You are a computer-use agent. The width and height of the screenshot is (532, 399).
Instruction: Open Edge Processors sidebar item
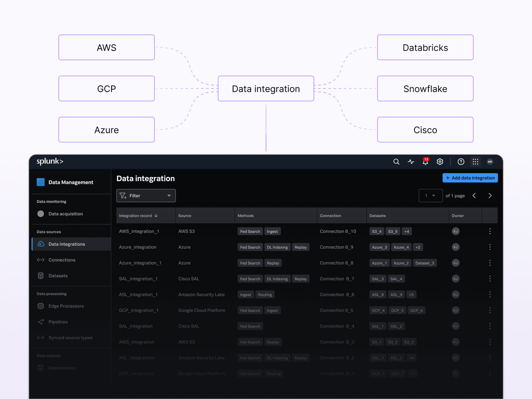66,306
